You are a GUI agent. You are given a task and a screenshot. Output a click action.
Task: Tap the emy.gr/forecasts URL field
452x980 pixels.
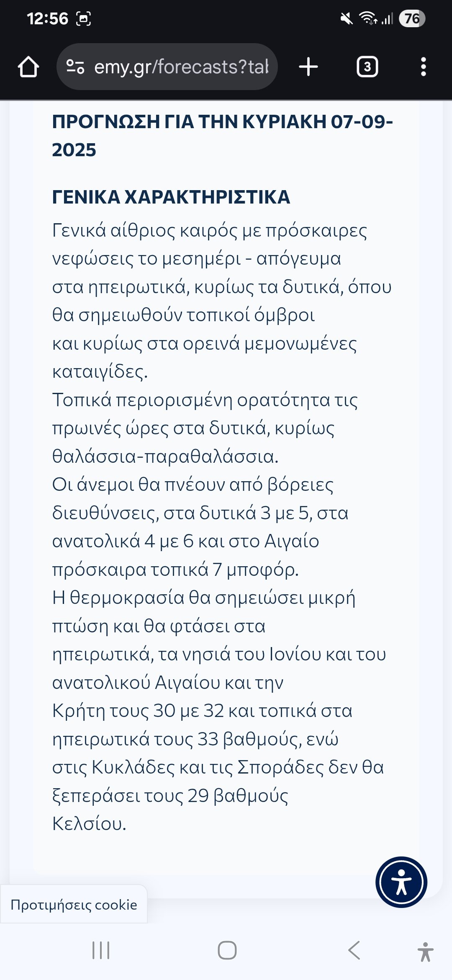tap(181, 67)
